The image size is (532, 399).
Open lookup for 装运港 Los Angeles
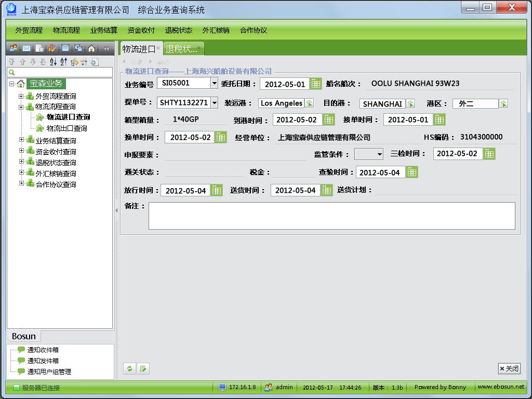click(309, 103)
